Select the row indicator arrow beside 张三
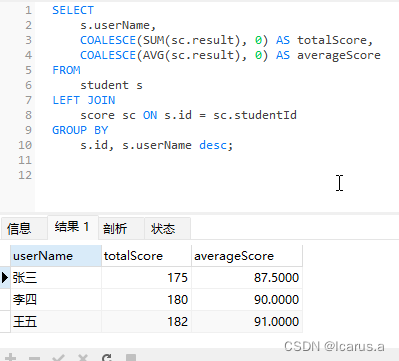The image size is (399, 361). coord(5,277)
